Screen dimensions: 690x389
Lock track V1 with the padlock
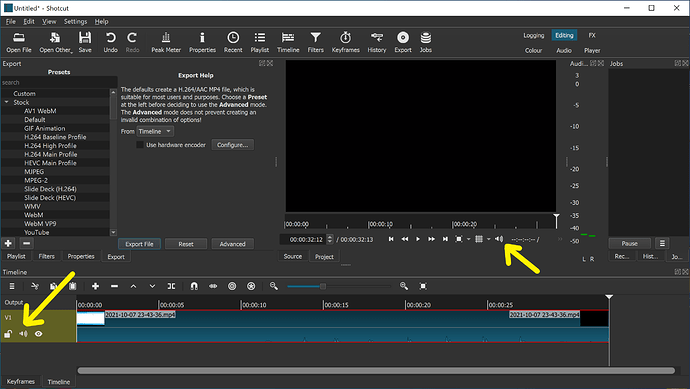click(x=8, y=334)
